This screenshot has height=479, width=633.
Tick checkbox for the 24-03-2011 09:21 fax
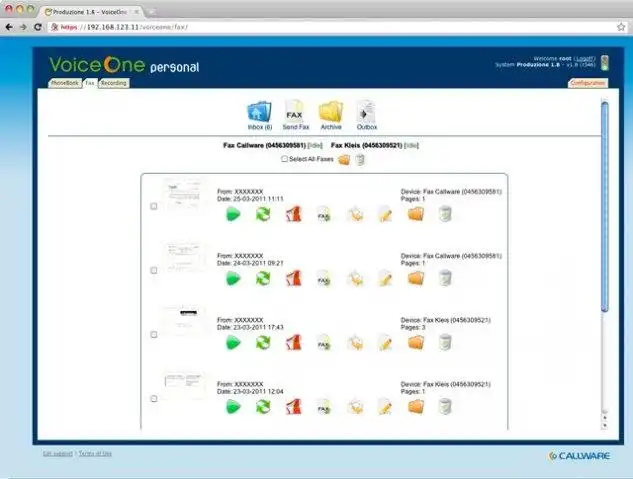[153, 270]
